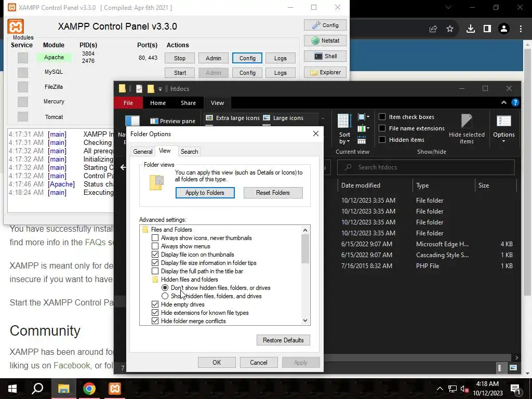
Task: Open XAMPP Config with wrench icon
Action: point(325,25)
